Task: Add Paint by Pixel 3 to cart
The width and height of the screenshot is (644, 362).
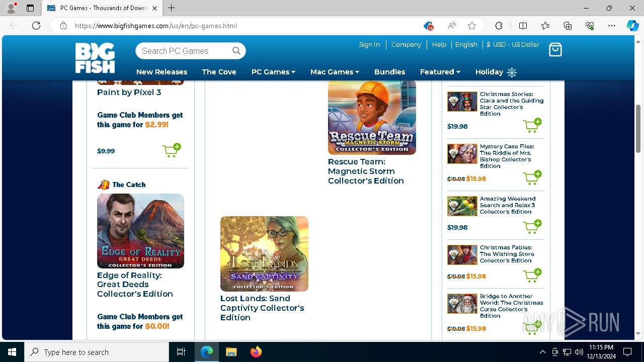Action: pos(172,150)
